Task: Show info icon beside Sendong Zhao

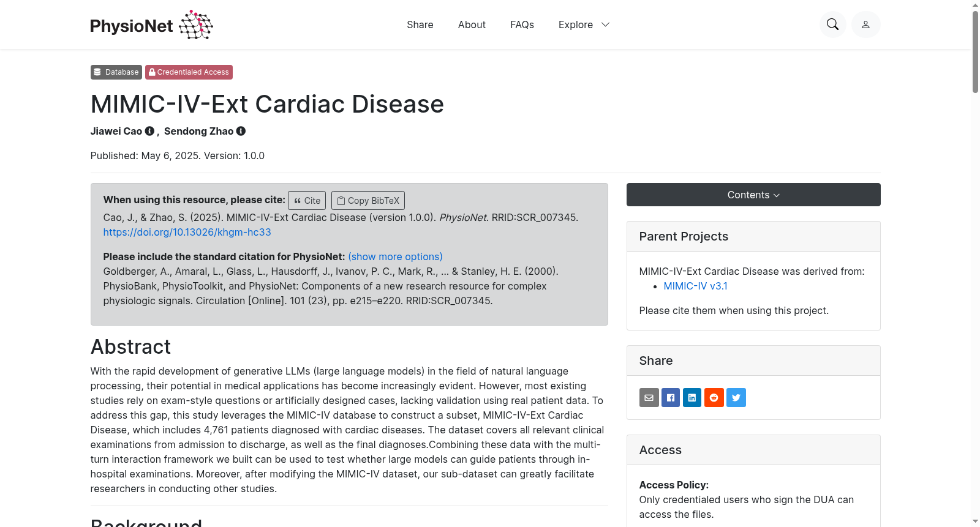Action: click(241, 131)
